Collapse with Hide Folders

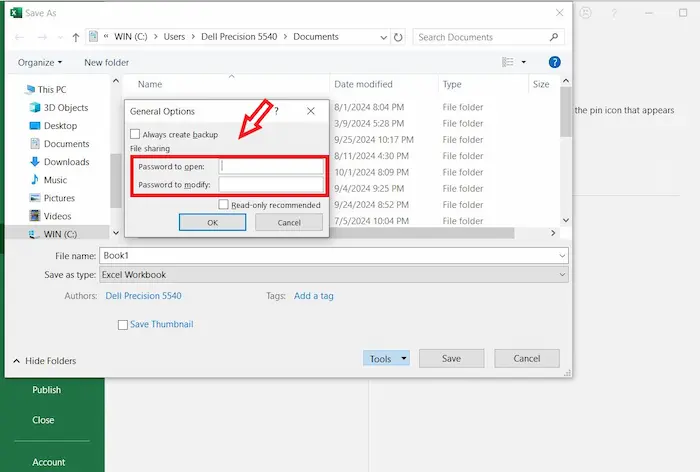pos(45,361)
